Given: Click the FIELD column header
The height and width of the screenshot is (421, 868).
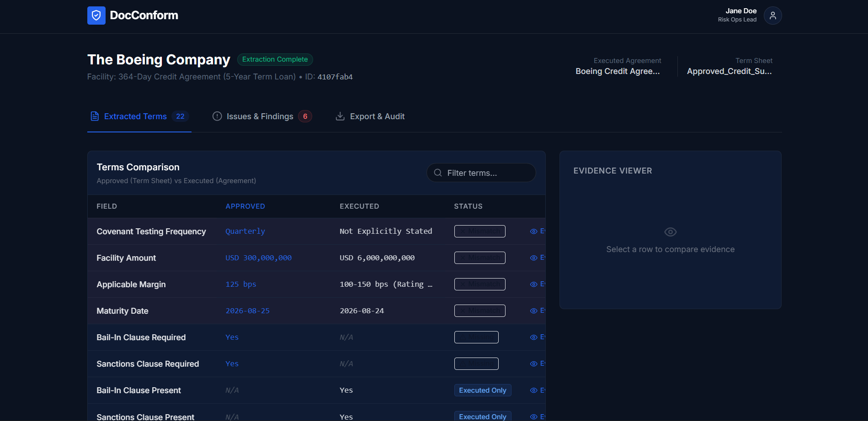Looking at the screenshot, I should point(107,206).
